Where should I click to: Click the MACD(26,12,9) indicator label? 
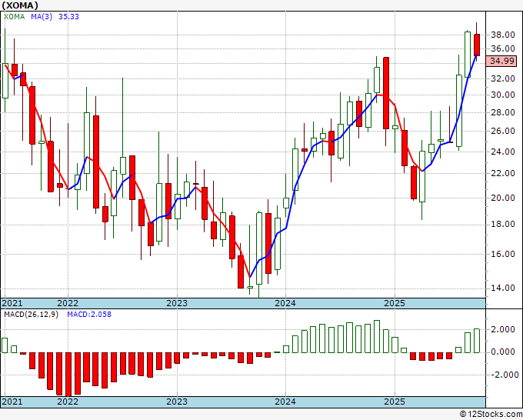(x=31, y=315)
